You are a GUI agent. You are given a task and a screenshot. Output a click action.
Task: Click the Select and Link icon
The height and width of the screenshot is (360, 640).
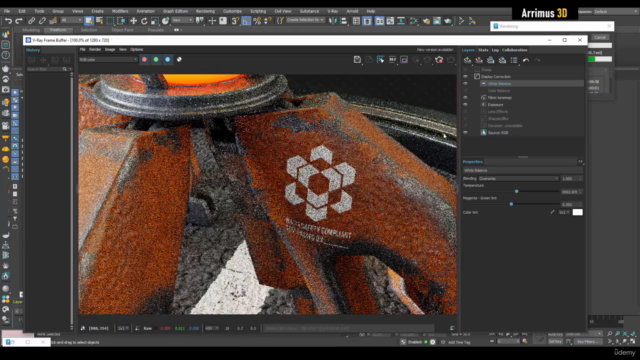pos(31,20)
